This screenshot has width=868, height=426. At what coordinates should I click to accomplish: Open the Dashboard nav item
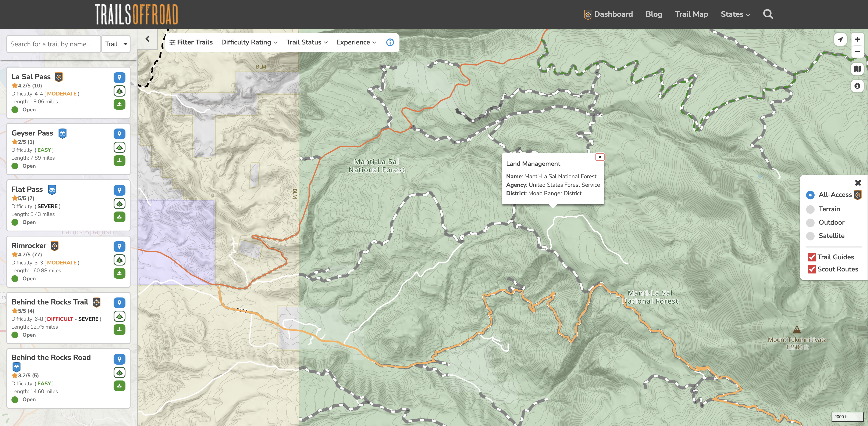coord(608,14)
